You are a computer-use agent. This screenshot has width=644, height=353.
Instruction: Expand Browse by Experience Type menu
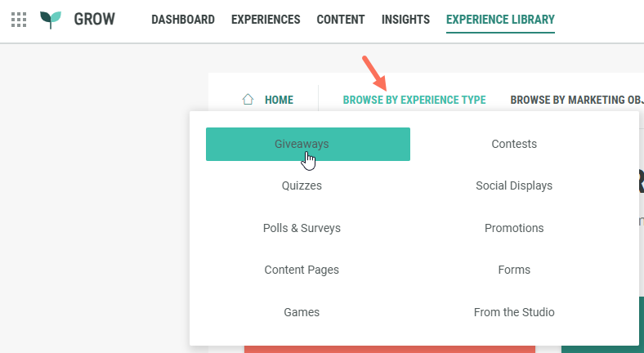pyautogui.click(x=414, y=100)
